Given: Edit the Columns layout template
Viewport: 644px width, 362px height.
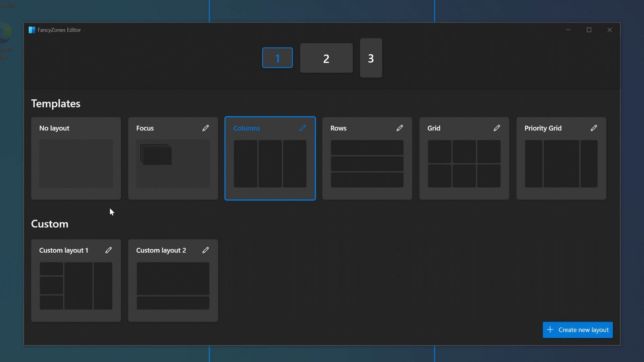Looking at the screenshot, I should [303, 128].
